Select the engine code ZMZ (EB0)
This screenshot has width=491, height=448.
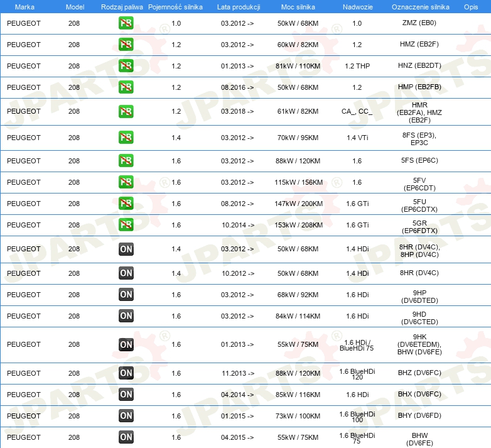coord(419,23)
